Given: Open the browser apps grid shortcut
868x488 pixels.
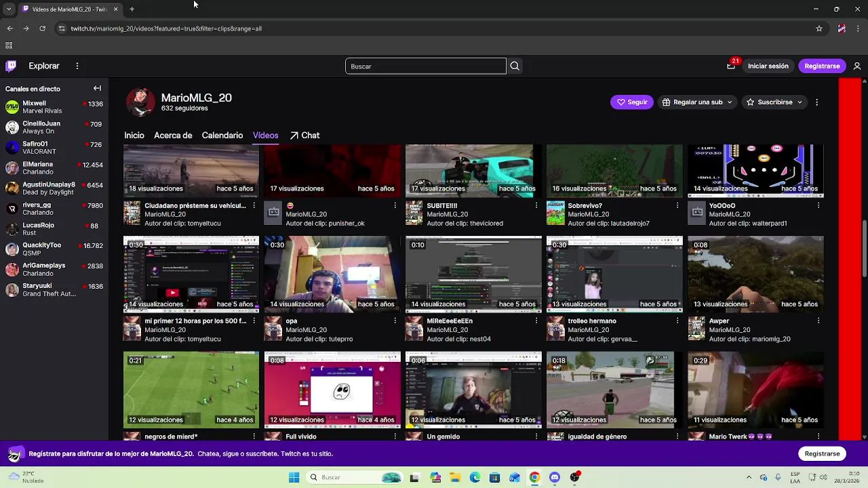Looking at the screenshot, I should point(9,45).
